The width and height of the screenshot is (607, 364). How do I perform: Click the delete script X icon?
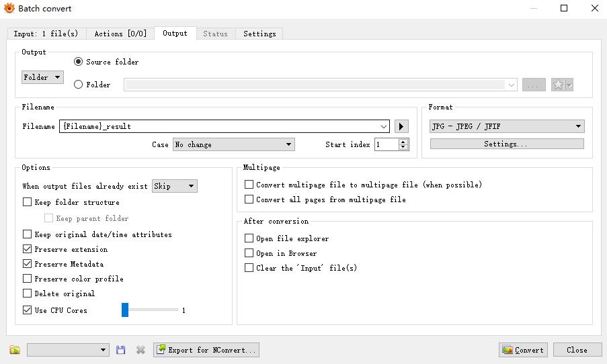(140, 350)
